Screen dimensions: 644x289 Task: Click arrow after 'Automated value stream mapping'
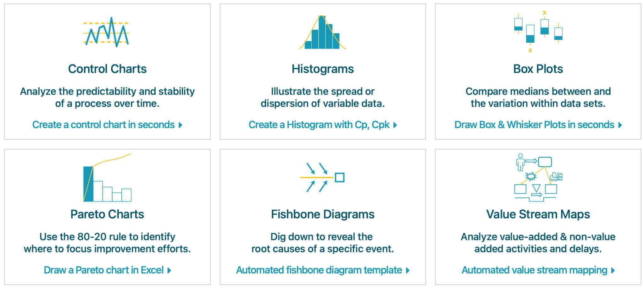coord(613,270)
